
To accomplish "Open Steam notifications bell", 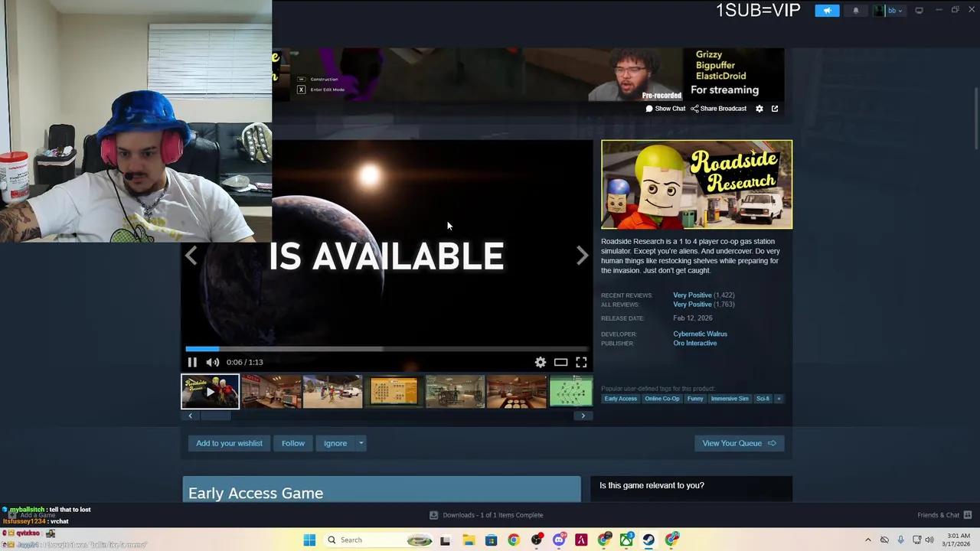I will coord(856,11).
